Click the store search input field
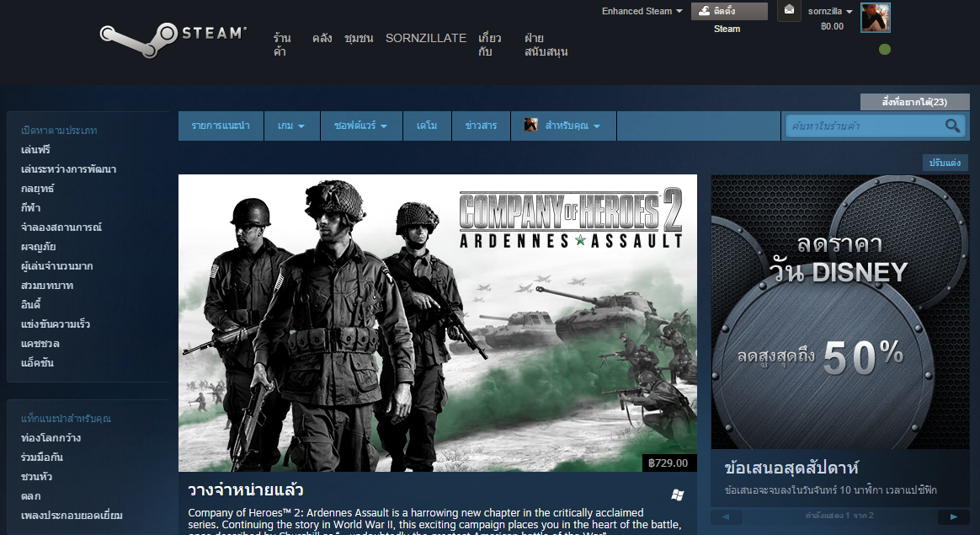The width and height of the screenshot is (980, 535). [865, 126]
